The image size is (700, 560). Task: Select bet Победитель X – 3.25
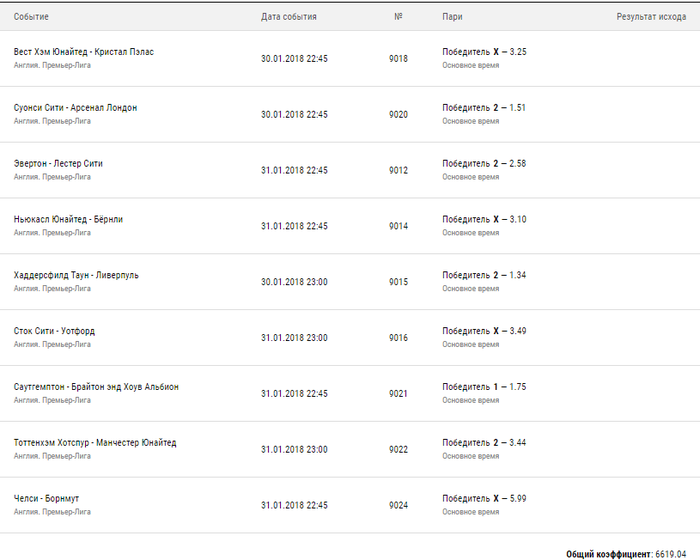pos(484,52)
